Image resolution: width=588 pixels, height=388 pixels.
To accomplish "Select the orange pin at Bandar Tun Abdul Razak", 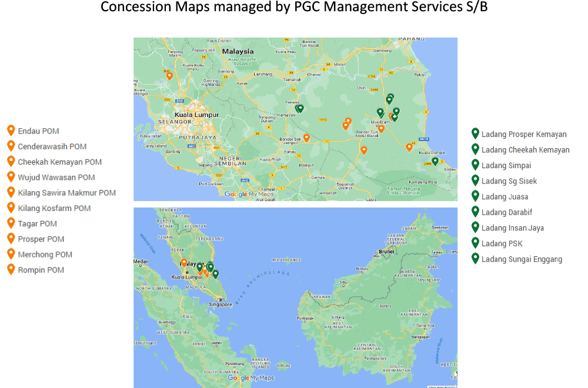I will tap(381, 129).
